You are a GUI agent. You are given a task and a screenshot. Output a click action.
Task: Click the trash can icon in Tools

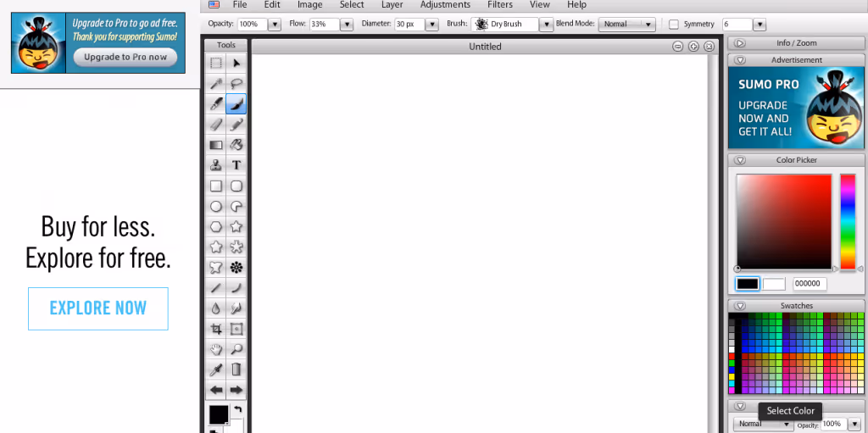point(236,369)
